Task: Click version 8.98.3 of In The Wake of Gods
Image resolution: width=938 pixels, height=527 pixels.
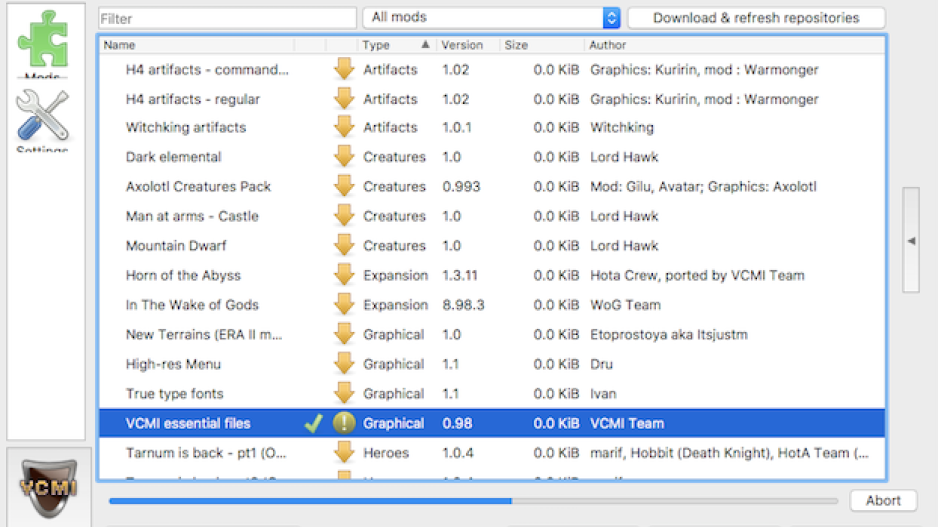Action: pos(464,305)
